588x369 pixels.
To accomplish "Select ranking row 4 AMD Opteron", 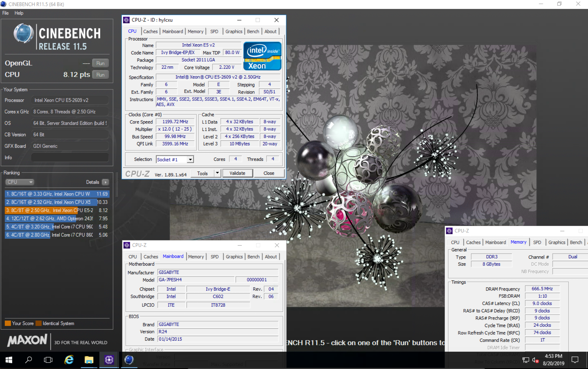I will 57,219.
